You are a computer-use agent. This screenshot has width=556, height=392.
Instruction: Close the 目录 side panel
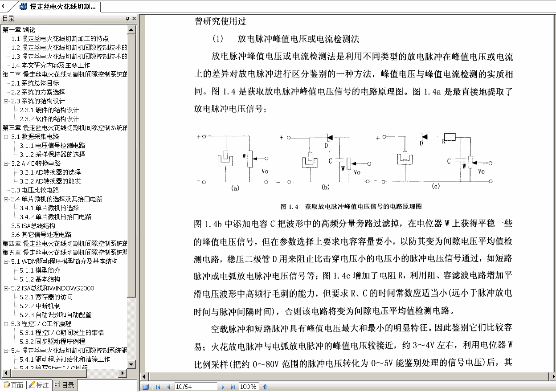click(134, 18)
